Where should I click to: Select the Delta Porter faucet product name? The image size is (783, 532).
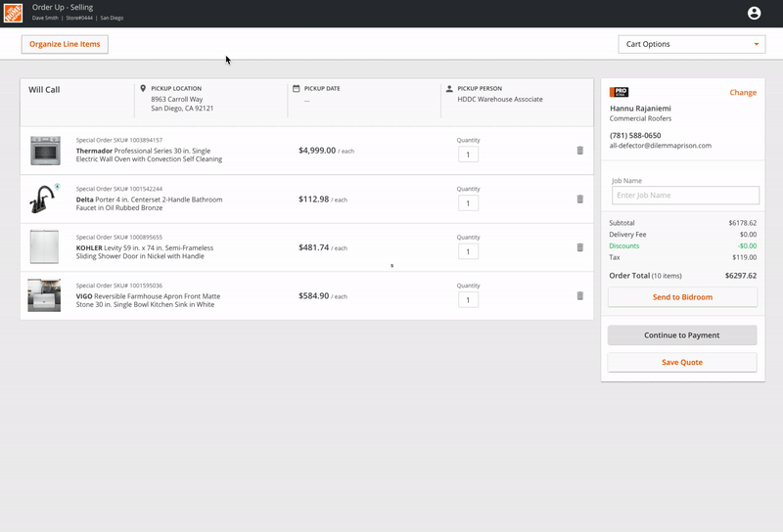tap(149, 203)
